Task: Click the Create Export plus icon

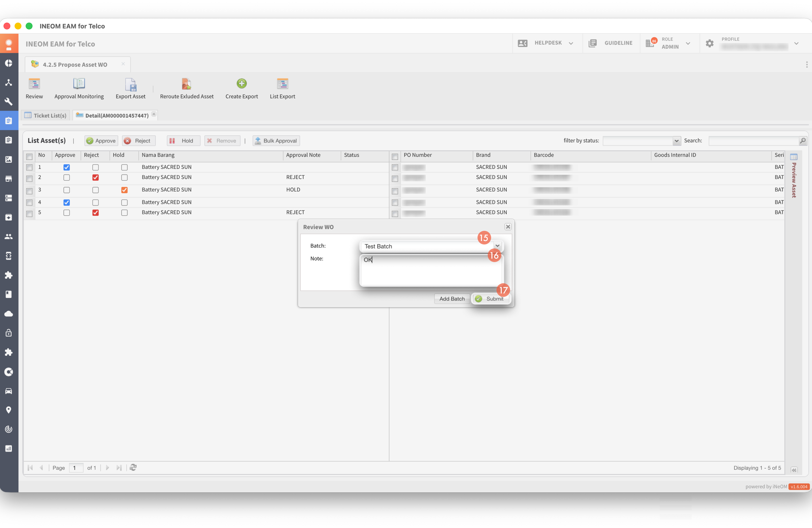Action: point(242,84)
